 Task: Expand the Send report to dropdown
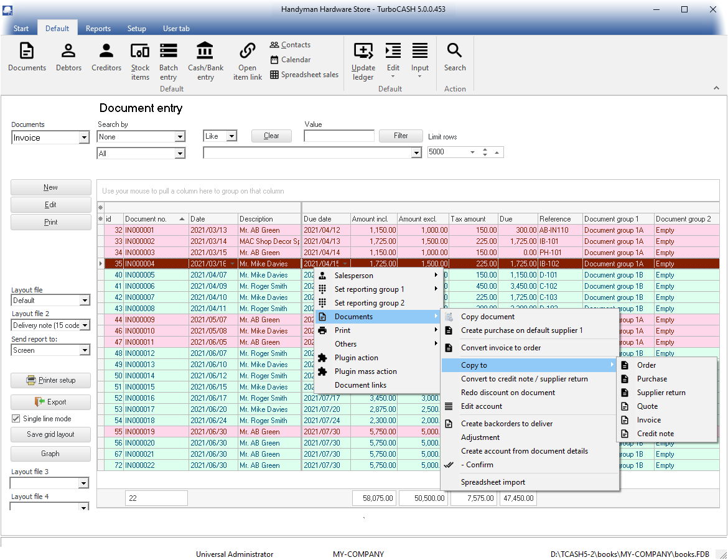point(85,350)
